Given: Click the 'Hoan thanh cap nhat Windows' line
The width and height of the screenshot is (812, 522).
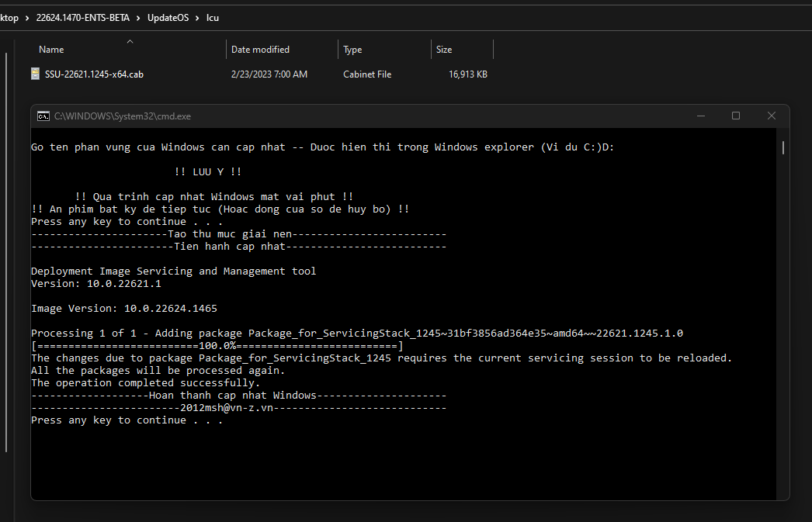Looking at the screenshot, I should coord(239,396).
